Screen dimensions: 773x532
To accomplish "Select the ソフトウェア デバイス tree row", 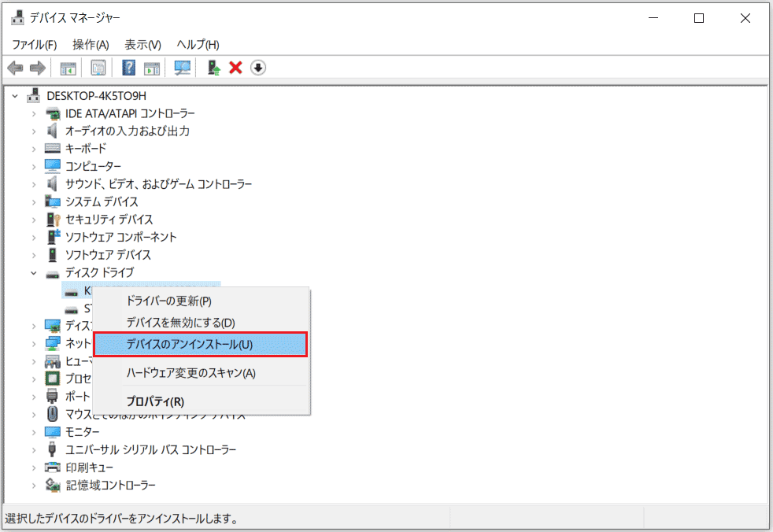I will (x=108, y=255).
